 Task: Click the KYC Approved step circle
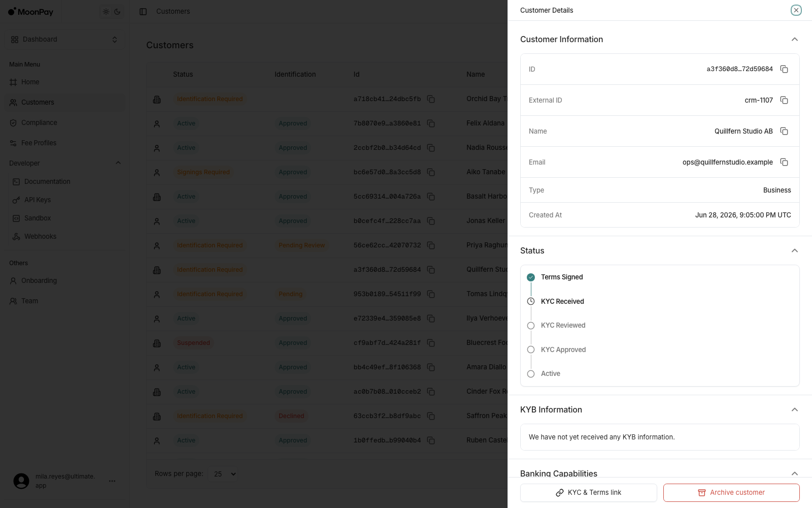pyautogui.click(x=531, y=350)
